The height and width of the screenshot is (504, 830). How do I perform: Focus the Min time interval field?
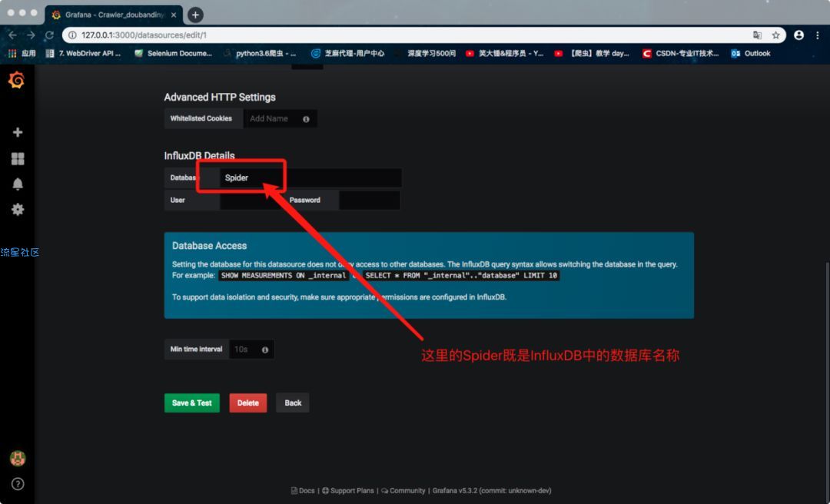pyautogui.click(x=251, y=350)
